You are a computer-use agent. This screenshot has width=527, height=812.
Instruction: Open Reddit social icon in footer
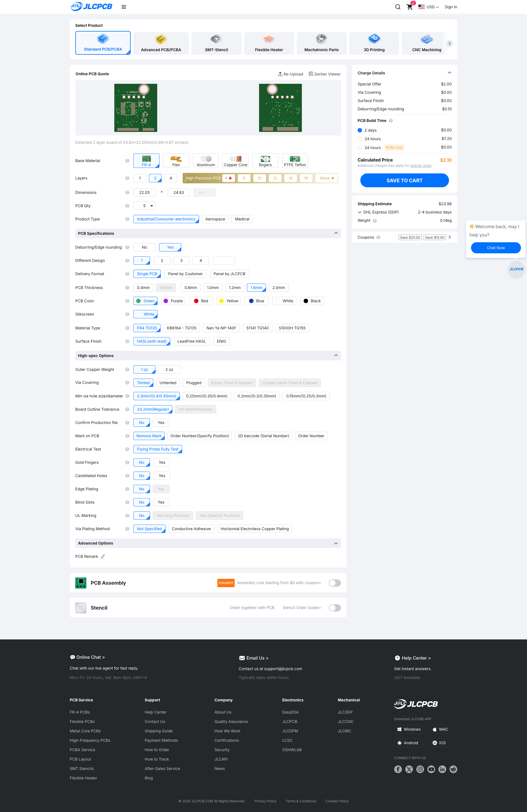tap(453, 769)
